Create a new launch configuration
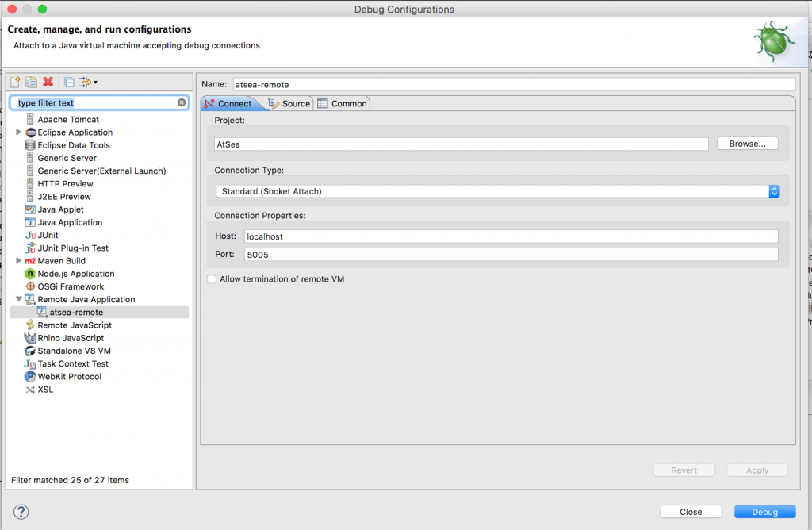 (x=14, y=81)
